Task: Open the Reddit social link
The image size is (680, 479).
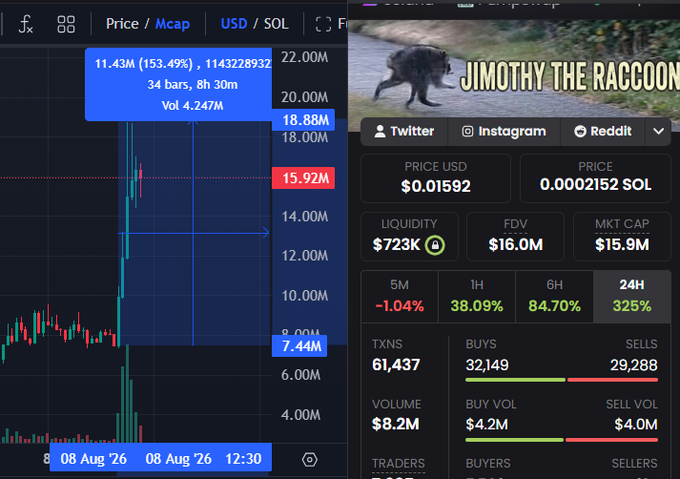Action: coord(603,131)
